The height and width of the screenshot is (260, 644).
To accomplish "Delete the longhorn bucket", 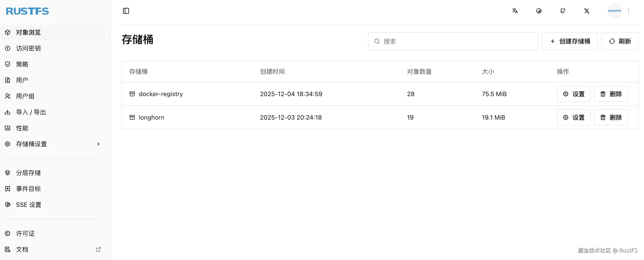I will [x=611, y=117].
